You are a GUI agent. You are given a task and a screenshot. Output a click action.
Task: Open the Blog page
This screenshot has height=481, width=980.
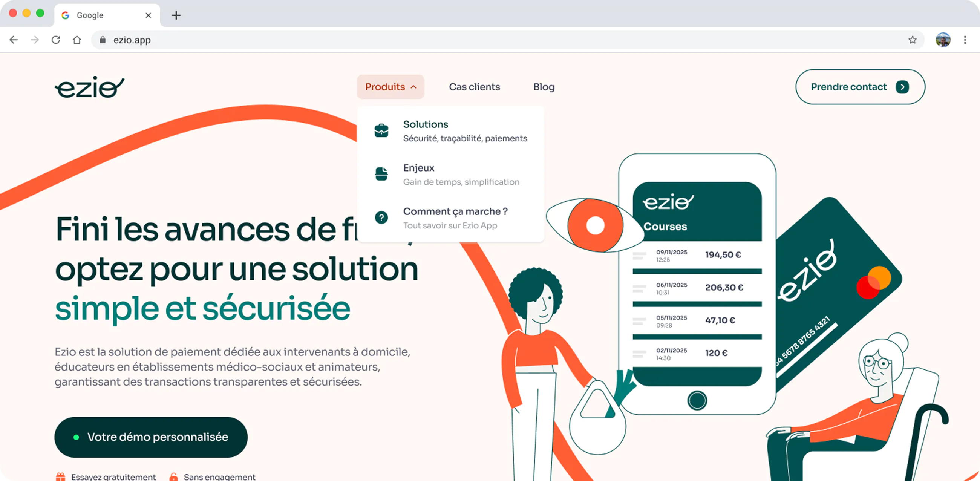544,87
